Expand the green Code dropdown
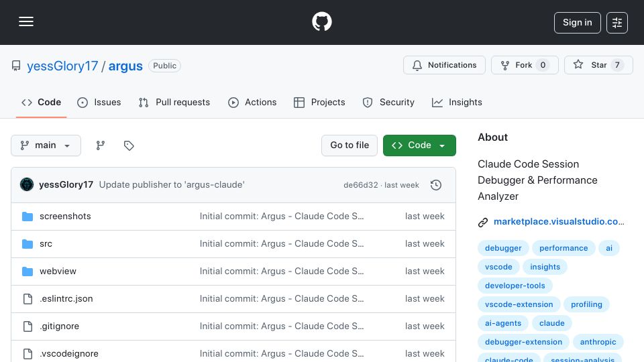 tap(419, 145)
